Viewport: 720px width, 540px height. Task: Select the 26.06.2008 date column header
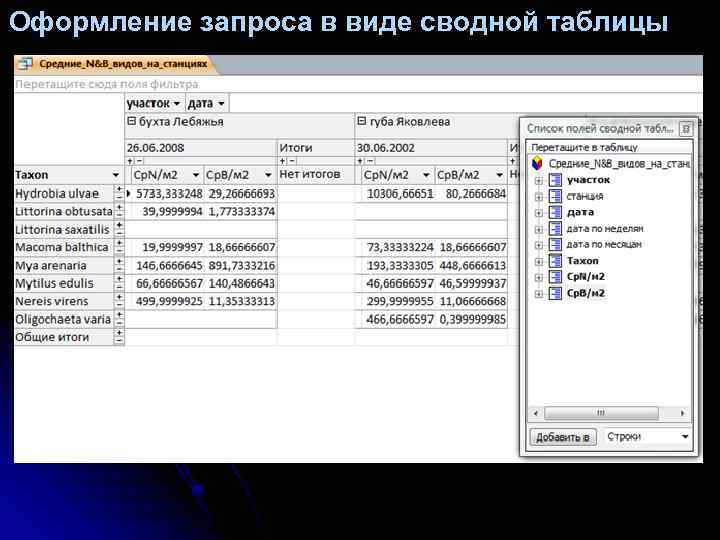click(201, 148)
